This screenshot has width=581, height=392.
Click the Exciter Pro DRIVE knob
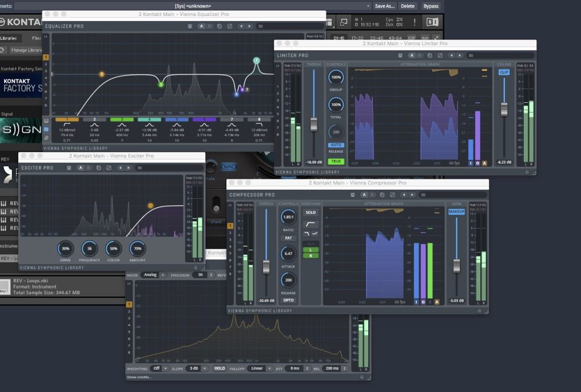coord(66,249)
